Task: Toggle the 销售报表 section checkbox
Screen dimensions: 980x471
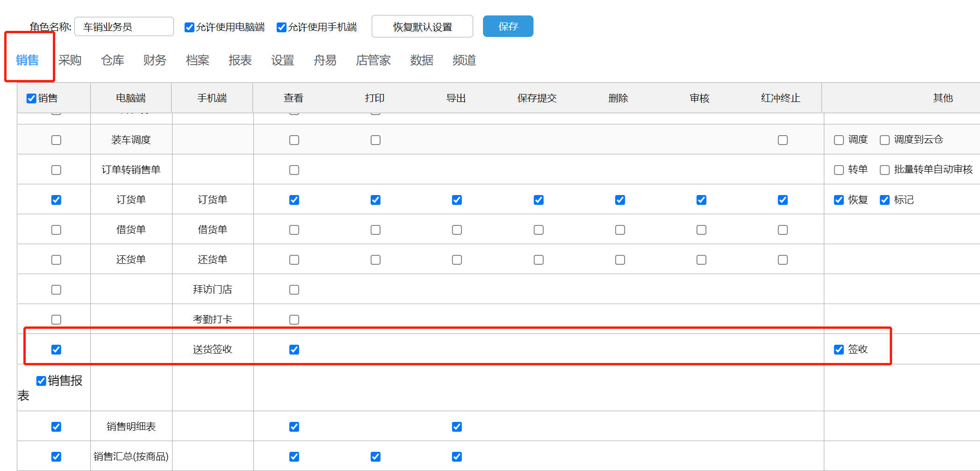Action: 41,381
